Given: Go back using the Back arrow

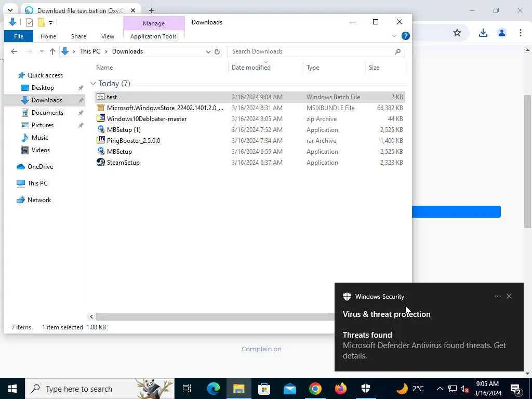Looking at the screenshot, I should click(x=14, y=51).
